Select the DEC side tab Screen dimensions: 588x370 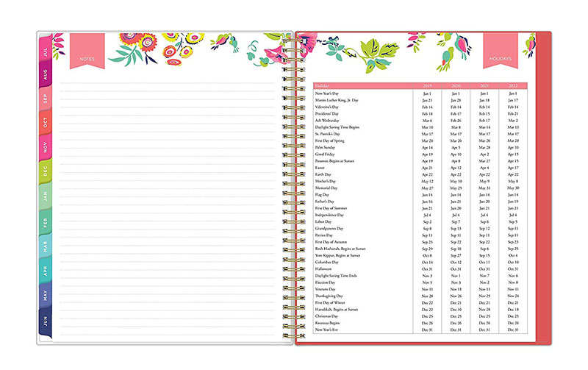click(x=46, y=172)
